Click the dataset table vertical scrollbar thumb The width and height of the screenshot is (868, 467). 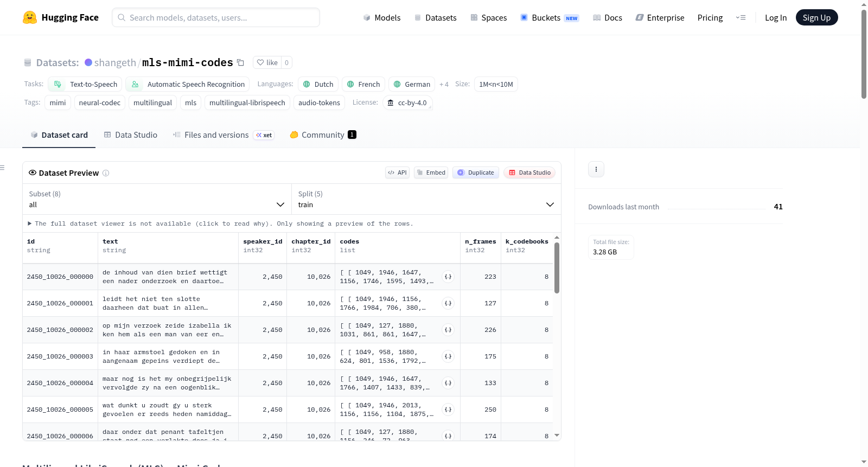(557, 268)
